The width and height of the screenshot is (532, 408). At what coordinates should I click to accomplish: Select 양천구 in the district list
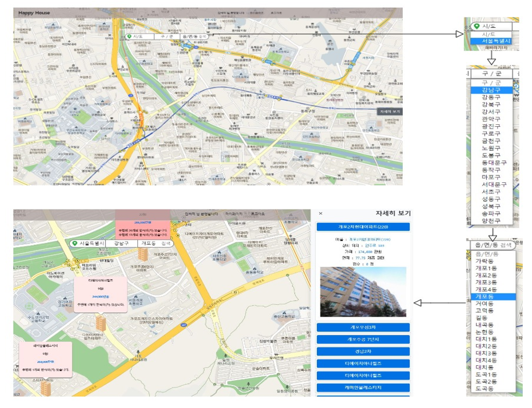491,221
